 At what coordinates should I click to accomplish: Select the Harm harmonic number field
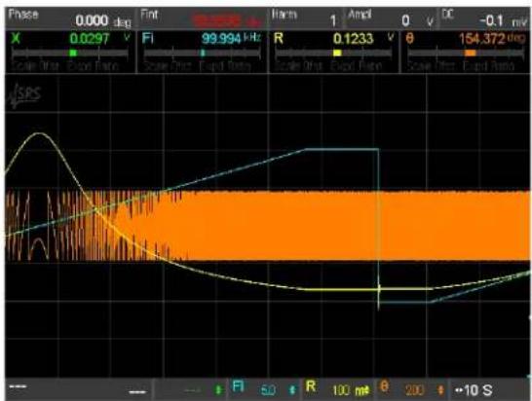[307, 19]
